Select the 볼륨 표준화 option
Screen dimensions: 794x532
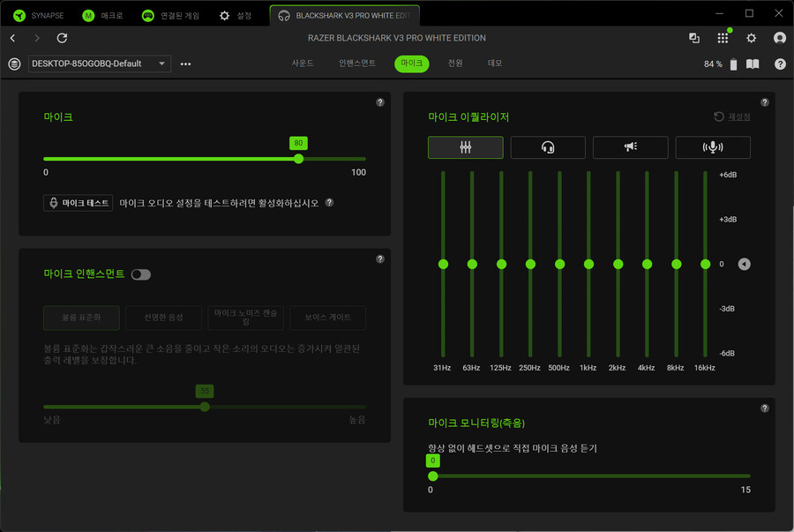coord(81,318)
